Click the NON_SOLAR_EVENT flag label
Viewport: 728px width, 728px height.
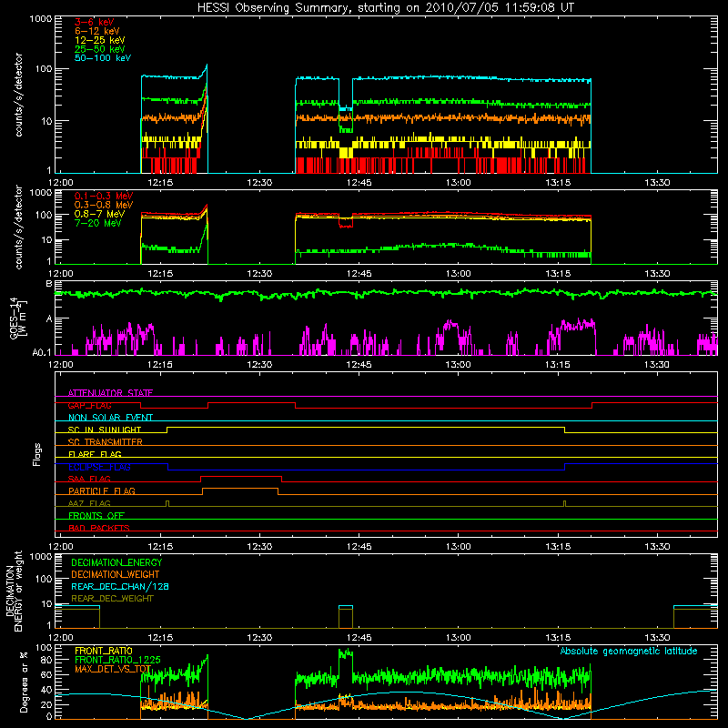click(110, 418)
